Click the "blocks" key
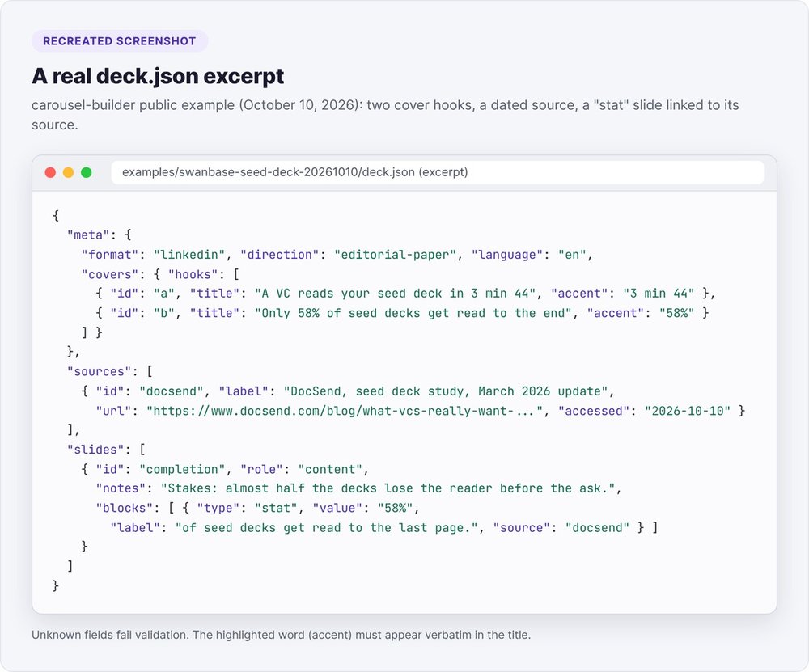 pyautogui.click(x=125, y=508)
